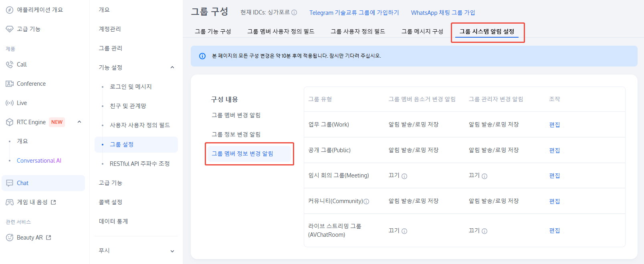Click 편집 for 커뮤니티(Community)
This screenshot has width=644, height=264.
coord(555,201)
